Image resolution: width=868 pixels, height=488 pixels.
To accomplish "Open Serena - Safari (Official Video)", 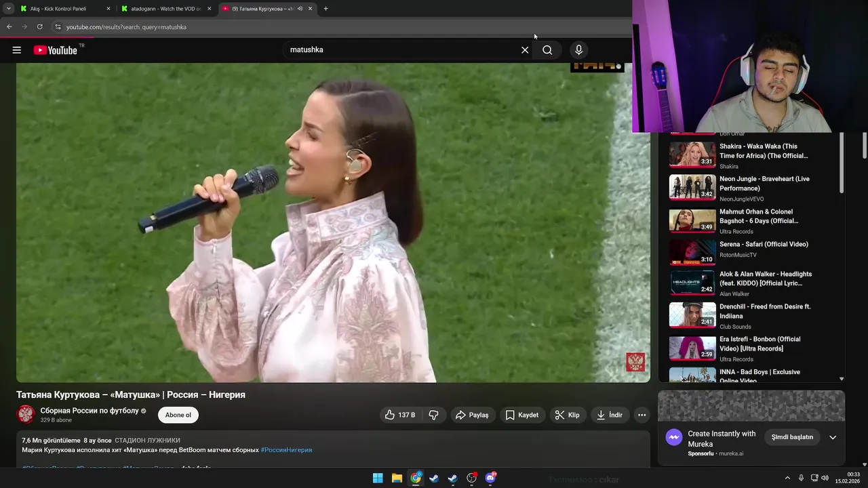I will point(764,244).
